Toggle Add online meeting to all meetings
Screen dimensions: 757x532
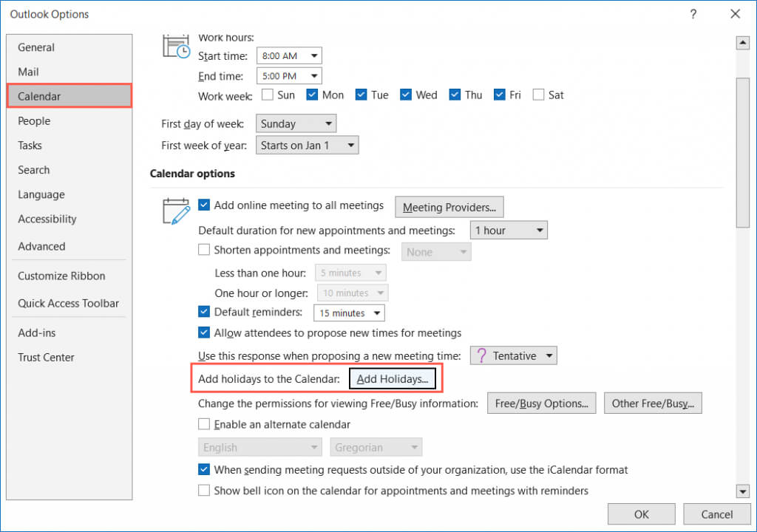click(x=204, y=205)
